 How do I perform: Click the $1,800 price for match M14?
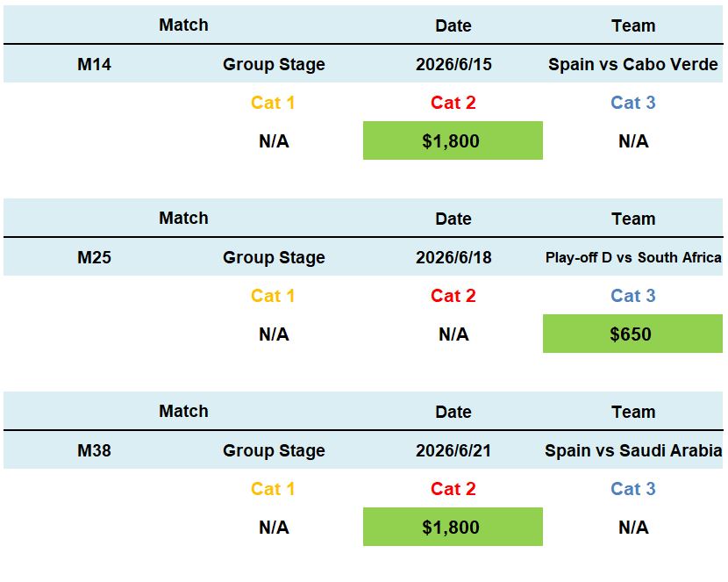click(x=452, y=141)
